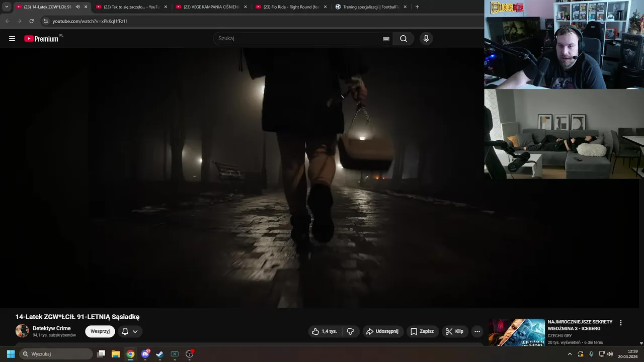
Task: Open 'NAJMROCZNIEJSZE SEKRETY WIEDŹMINA 3' video title
Action: [x=580, y=325]
